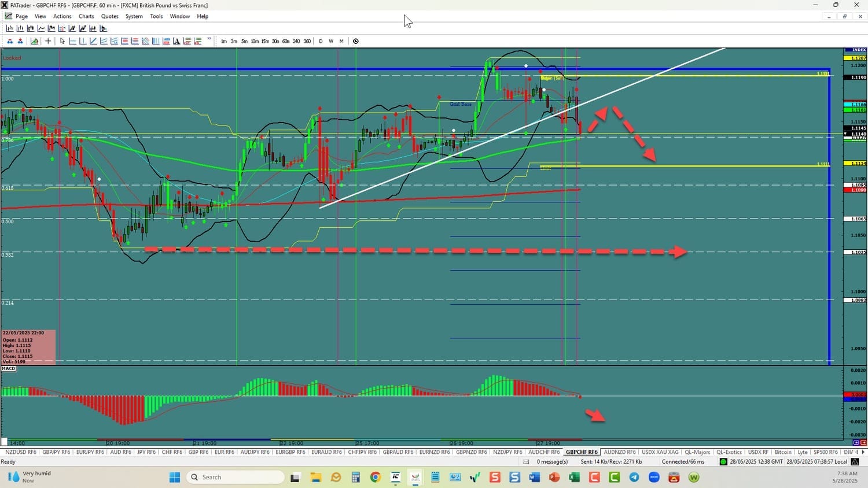Click the INDEX button on the price axis
The height and width of the screenshot is (488, 868).
[x=855, y=50]
